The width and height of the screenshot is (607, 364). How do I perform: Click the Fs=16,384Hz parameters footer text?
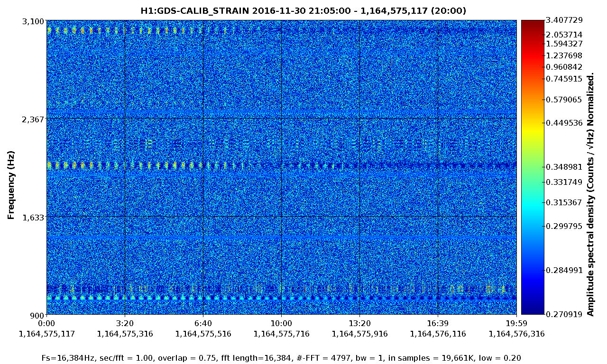click(282, 358)
